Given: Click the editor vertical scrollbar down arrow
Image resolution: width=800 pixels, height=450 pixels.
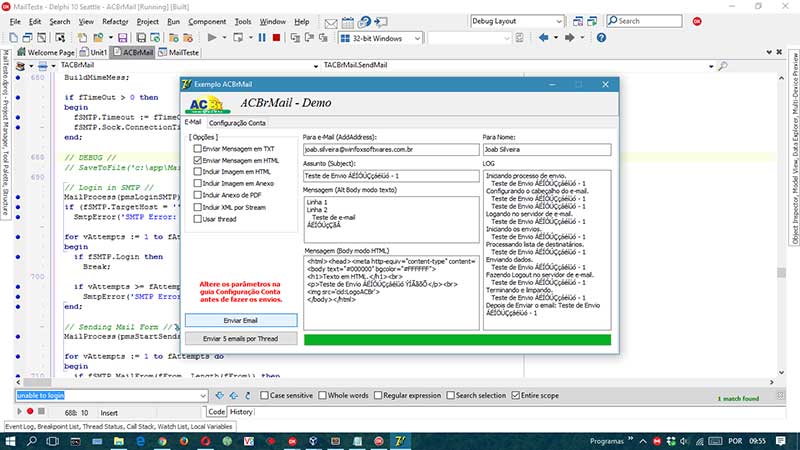Looking at the screenshot, I should click(x=781, y=372).
